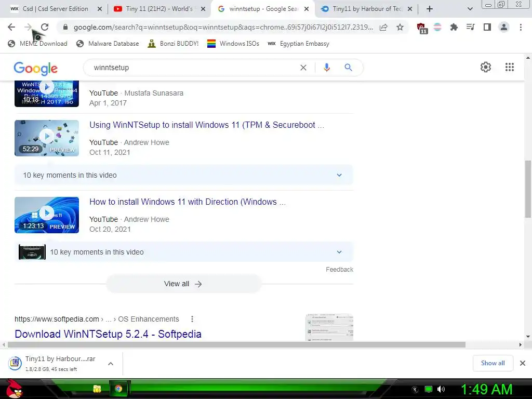532x399 pixels.
Task: Go back to the previous page
Action: click(11, 27)
